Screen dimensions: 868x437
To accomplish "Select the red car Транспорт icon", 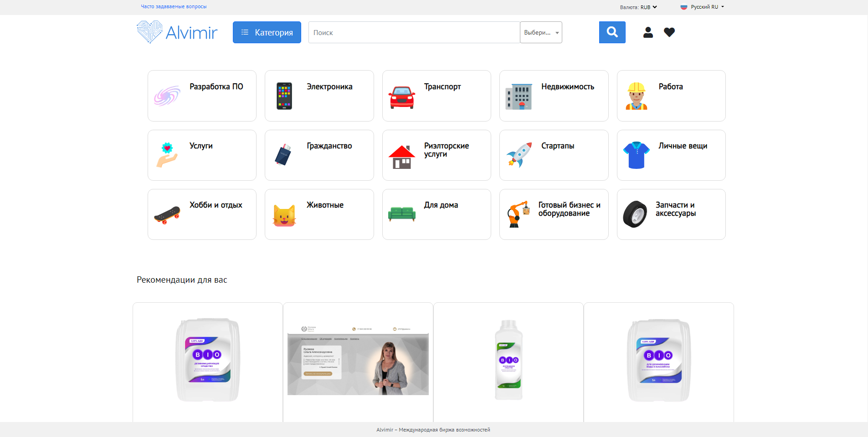I will (401, 97).
